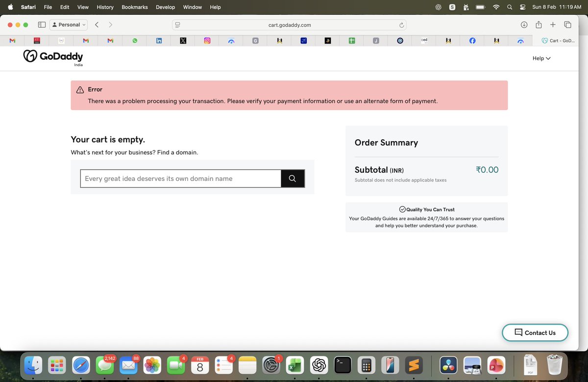Image resolution: width=588 pixels, height=382 pixels.
Task: Click the Quality You Can Trust checkmark
Action: click(402, 209)
